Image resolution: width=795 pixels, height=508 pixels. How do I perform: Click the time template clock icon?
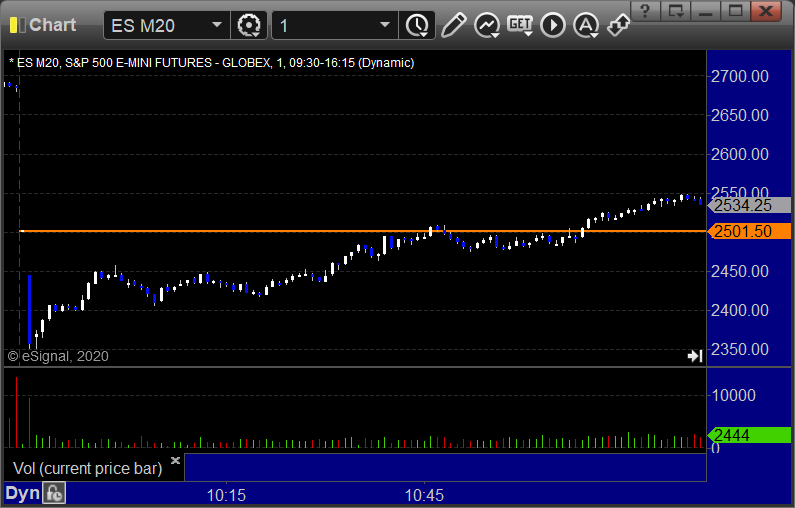[x=416, y=25]
